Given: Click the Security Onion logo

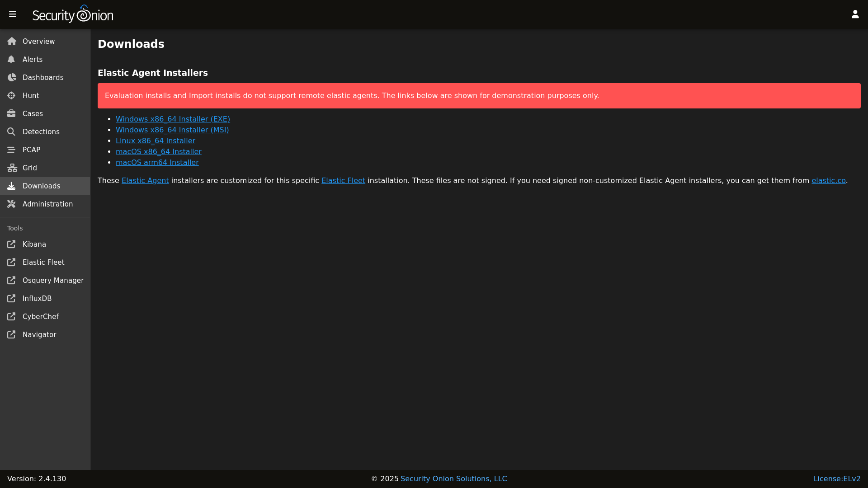Looking at the screenshot, I should [73, 14].
